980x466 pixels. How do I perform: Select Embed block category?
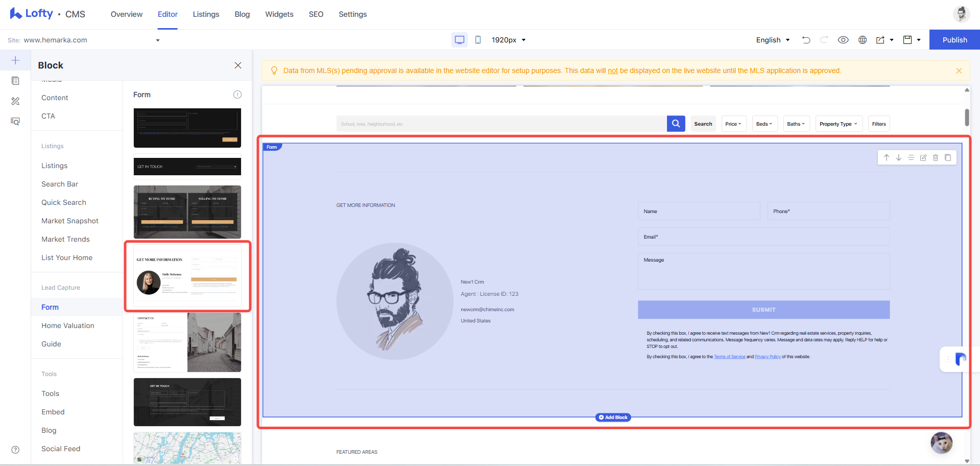pyautogui.click(x=53, y=412)
